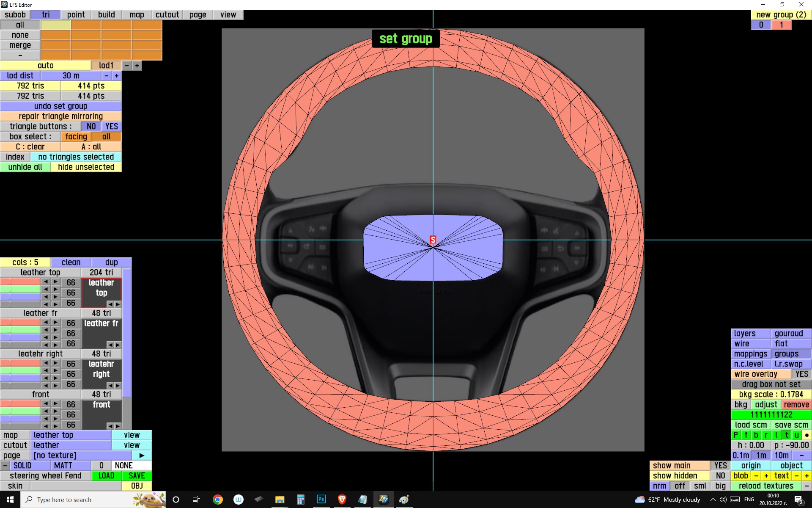
Task: Open the Photoshop icon in the taskbar
Action: pyautogui.click(x=321, y=500)
